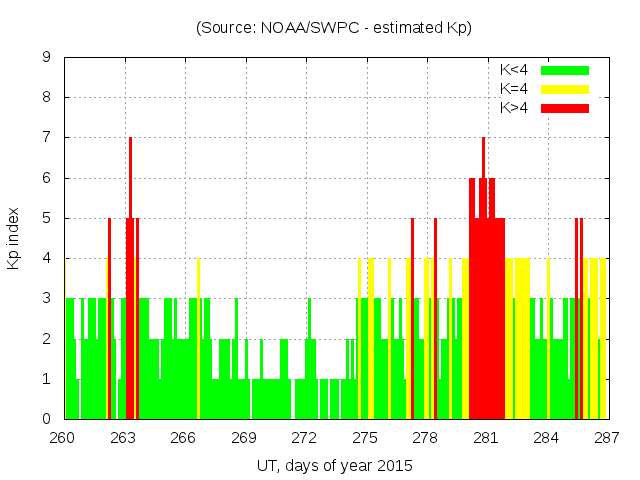Select the x-axis tick label 284
The width and height of the screenshot is (640, 480).
pyautogui.click(x=546, y=437)
